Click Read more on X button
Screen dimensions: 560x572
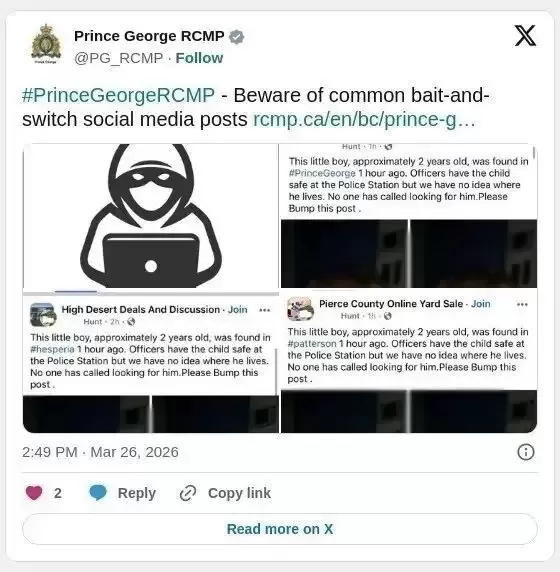(280, 529)
